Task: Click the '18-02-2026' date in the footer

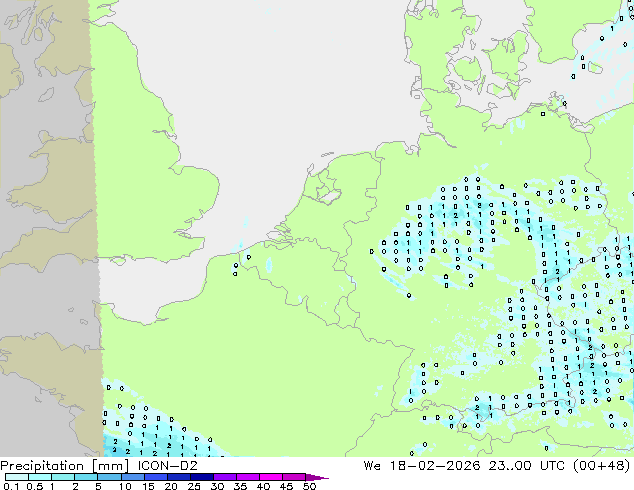Action: pos(435,465)
